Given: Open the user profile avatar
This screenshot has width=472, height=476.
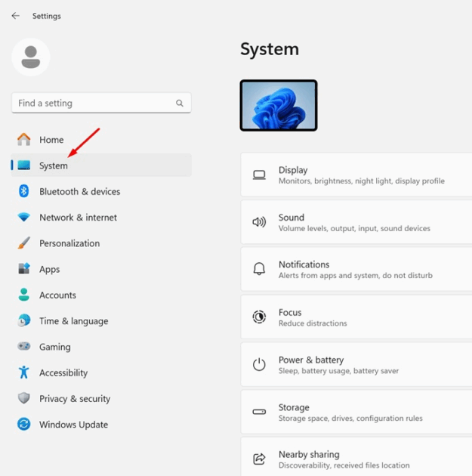Looking at the screenshot, I should (x=31, y=57).
